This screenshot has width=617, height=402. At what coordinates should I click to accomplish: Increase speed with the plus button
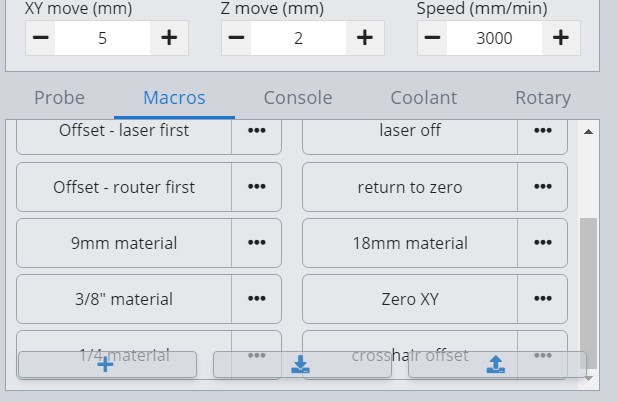[x=561, y=38]
